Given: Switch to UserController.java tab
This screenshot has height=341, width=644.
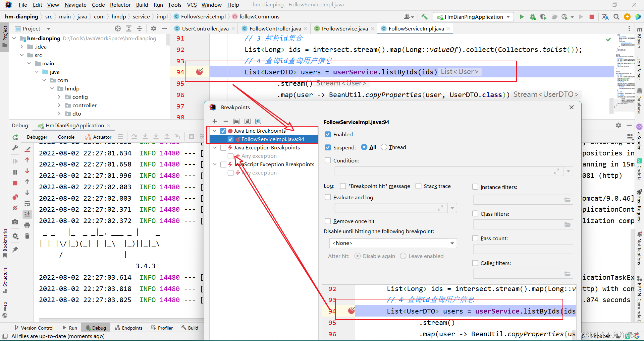Looking at the screenshot, I should click(205, 28).
